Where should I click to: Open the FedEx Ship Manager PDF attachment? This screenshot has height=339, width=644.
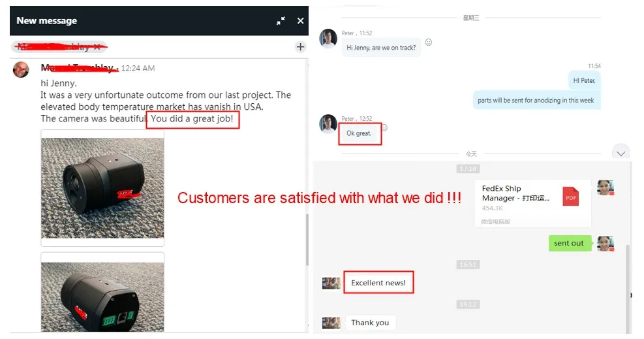tap(532, 203)
